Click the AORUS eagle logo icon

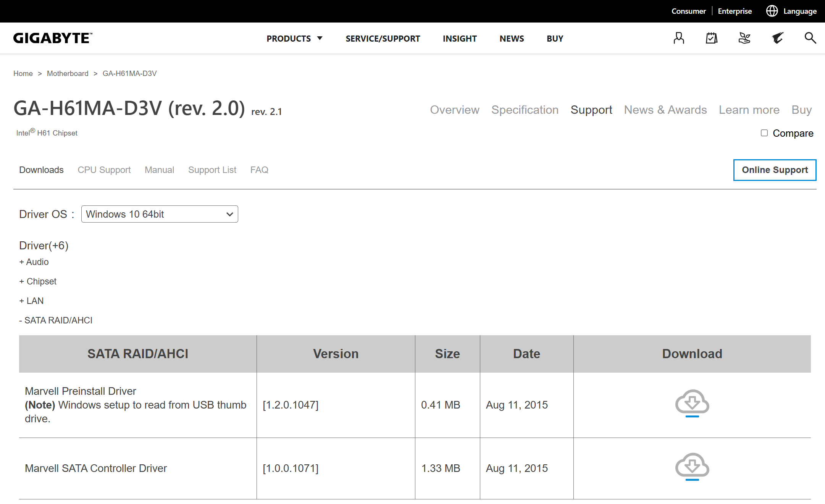(777, 38)
